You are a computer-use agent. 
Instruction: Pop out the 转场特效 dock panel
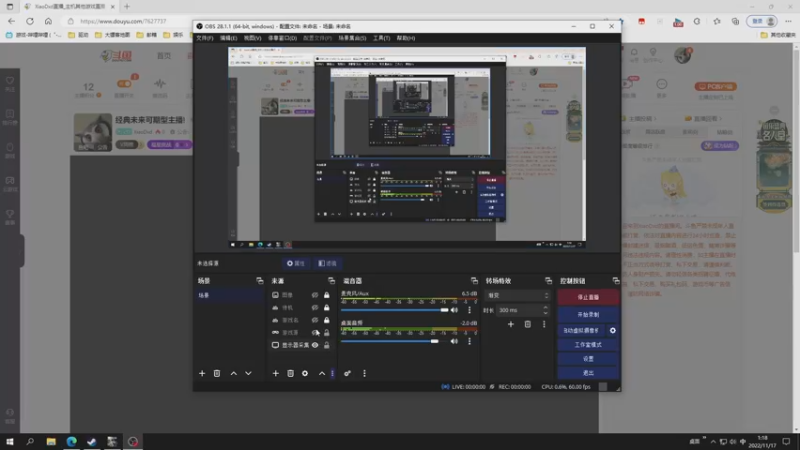coord(548,281)
